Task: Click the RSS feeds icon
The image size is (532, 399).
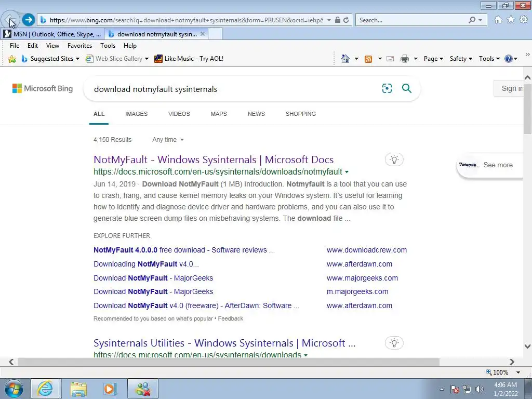Action: pyautogui.click(x=368, y=59)
